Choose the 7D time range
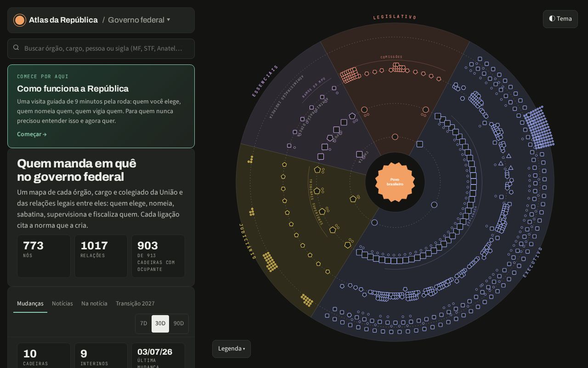The width and height of the screenshot is (588, 368). (x=143, y=323)
